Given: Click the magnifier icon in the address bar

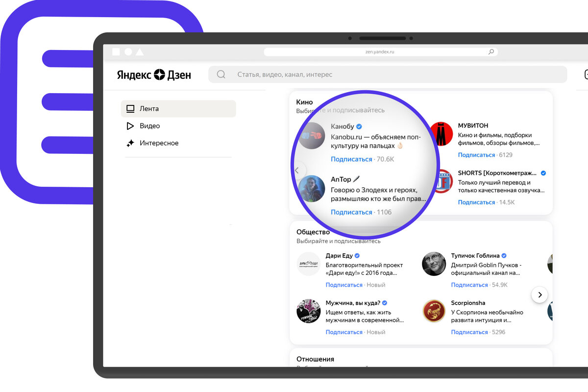Looking at the screenshot, I should 491,51.
